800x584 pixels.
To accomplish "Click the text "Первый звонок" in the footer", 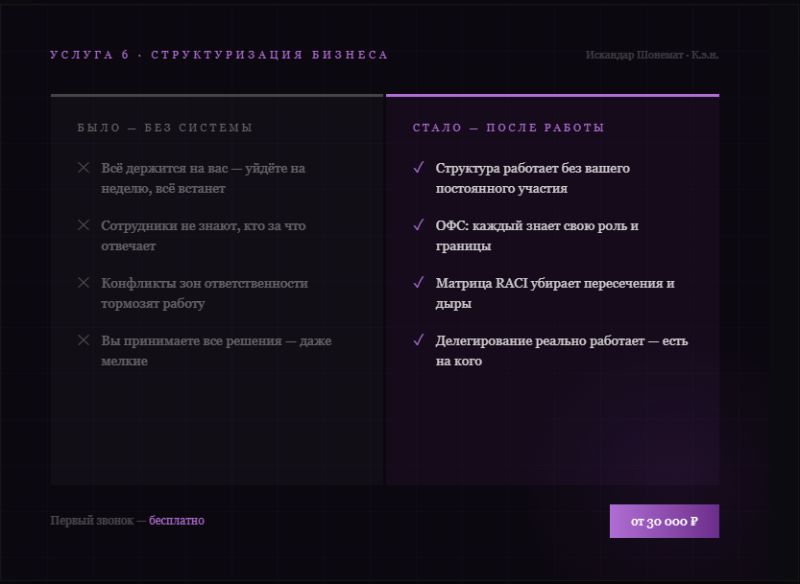I will point(91,521).
